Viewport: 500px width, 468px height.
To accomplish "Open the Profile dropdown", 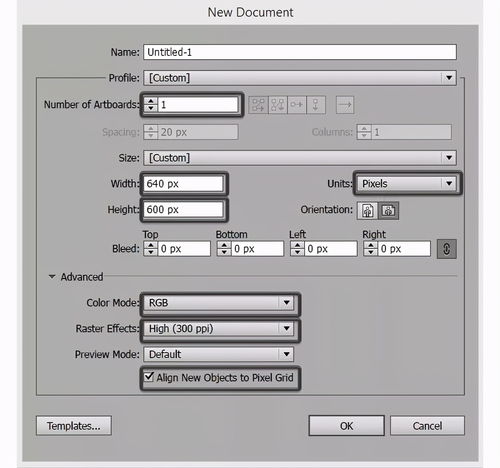I will click(300, 78).
